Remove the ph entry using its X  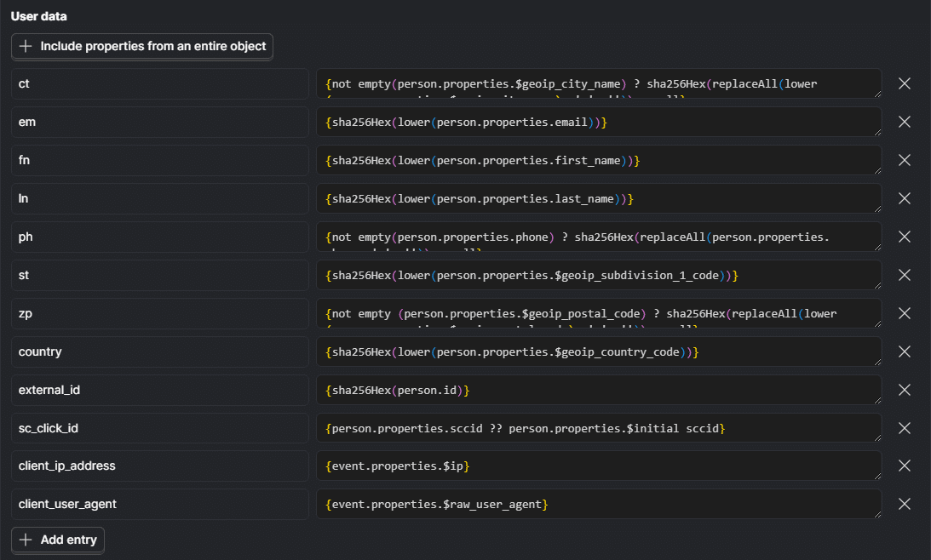[x=905, y=237]
